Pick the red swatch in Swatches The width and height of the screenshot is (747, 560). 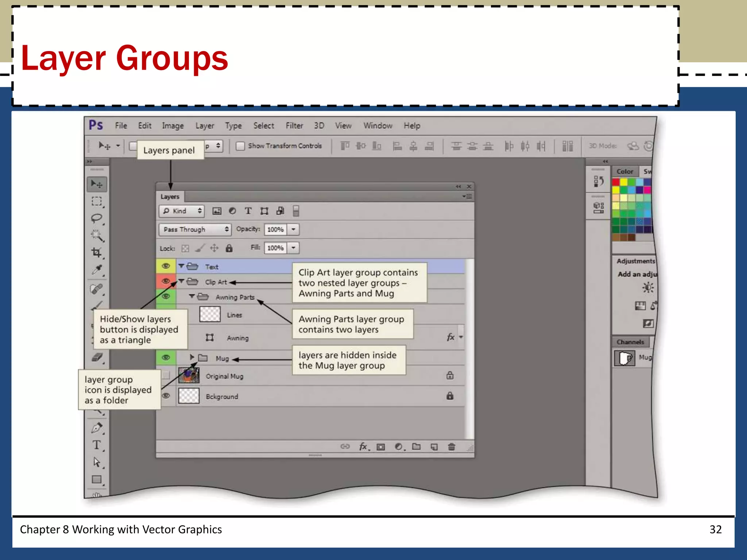616,182
